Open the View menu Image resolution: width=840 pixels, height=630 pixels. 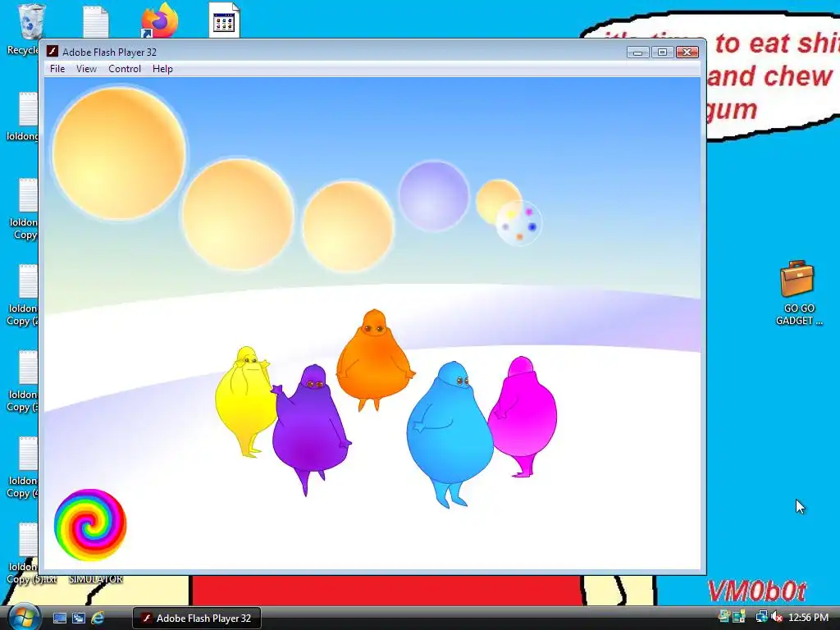[x=86, y=69]
